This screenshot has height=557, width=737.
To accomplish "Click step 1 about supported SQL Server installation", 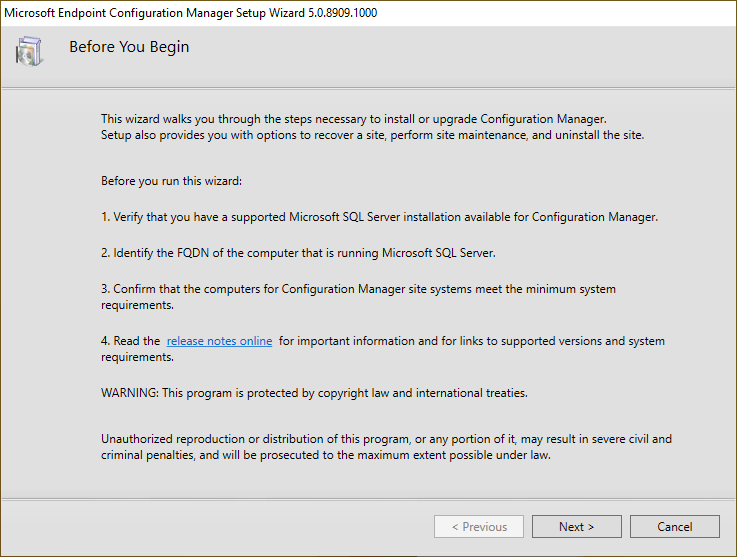I will pos(379,217).
